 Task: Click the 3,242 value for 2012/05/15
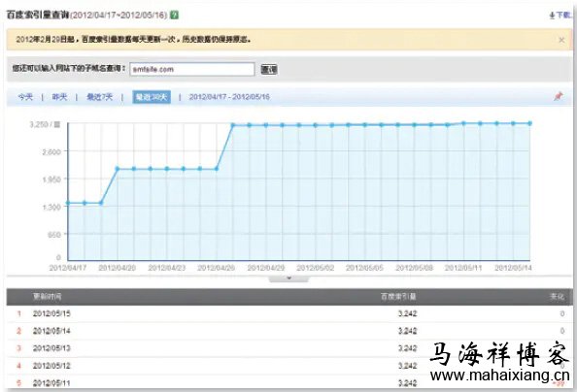coord(407,313)
